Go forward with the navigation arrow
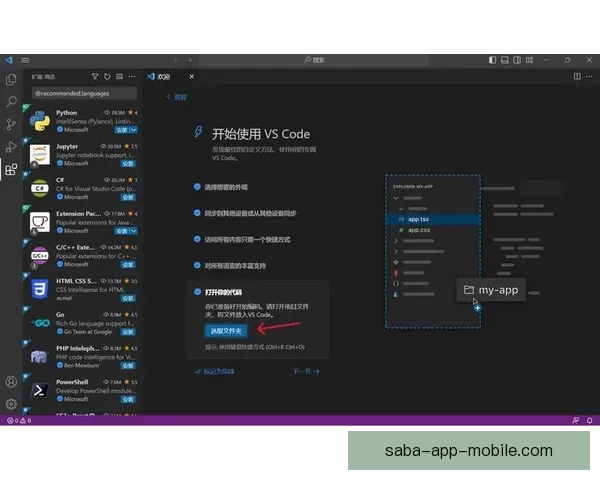Screen dimensions: 600x480 189,60
